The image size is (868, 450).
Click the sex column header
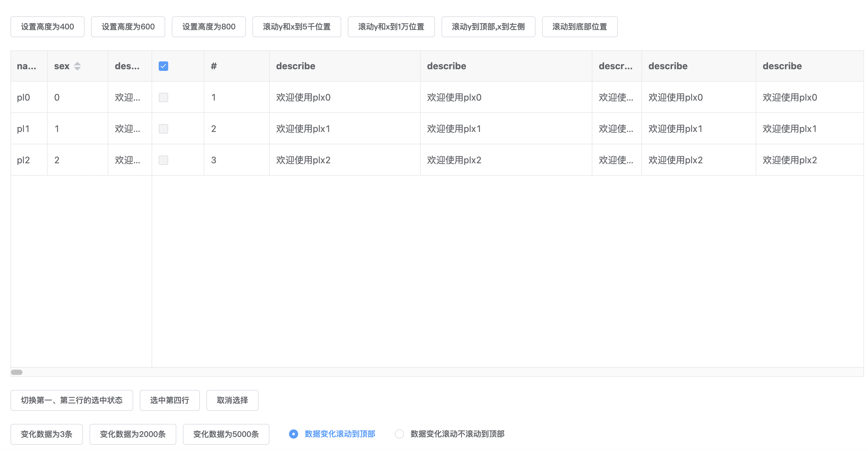point(61,66)
